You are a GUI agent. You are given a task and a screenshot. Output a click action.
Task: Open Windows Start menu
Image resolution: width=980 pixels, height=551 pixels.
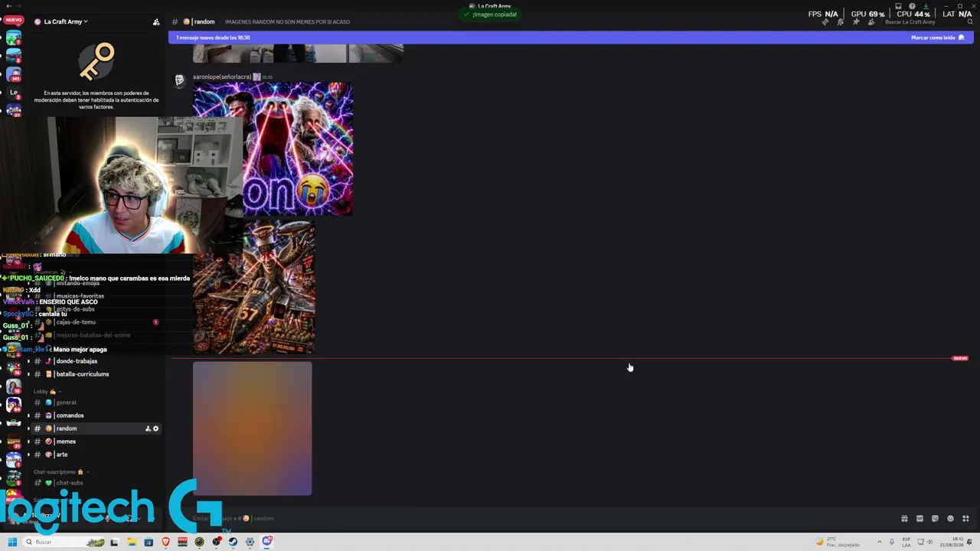(11, 542)
